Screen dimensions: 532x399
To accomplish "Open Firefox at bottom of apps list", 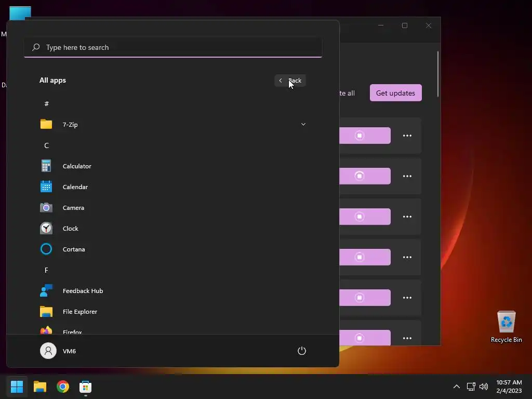I will coord(173,330).
